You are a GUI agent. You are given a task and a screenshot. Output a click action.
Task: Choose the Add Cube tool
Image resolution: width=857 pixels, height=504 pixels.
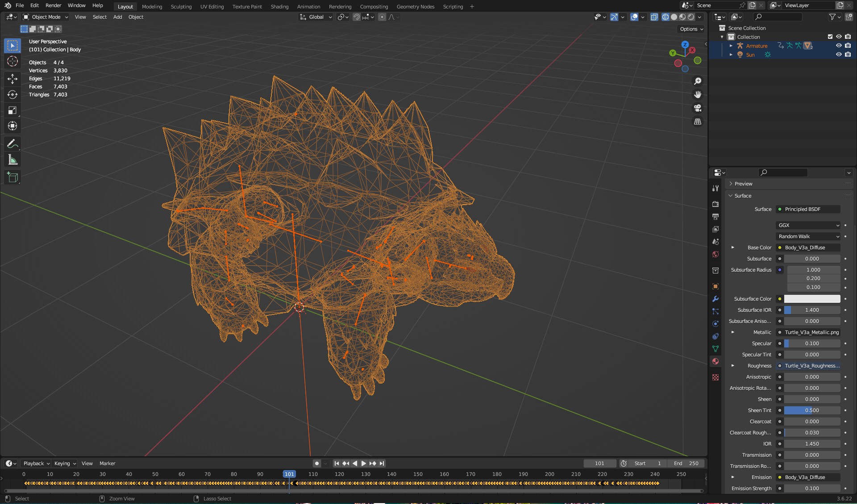[x=12, y=178]
